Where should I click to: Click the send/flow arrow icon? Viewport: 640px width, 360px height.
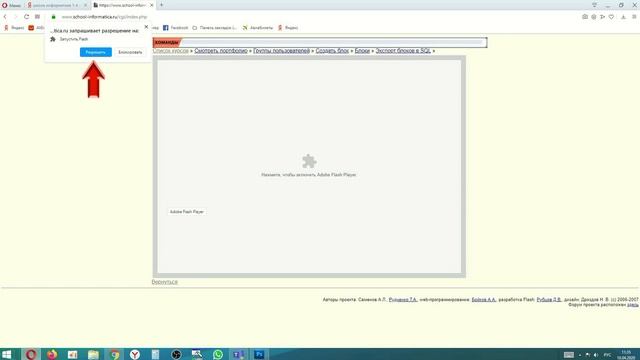[602, 17]
